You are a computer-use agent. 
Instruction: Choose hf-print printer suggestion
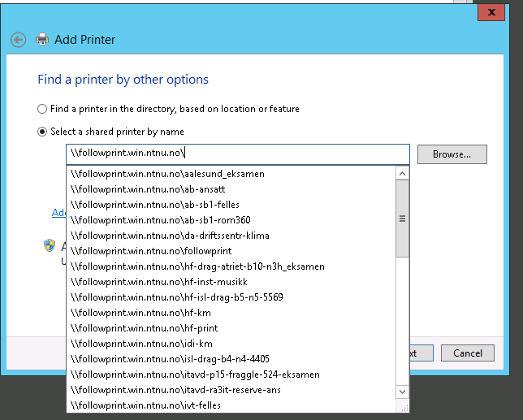(231, 328)
